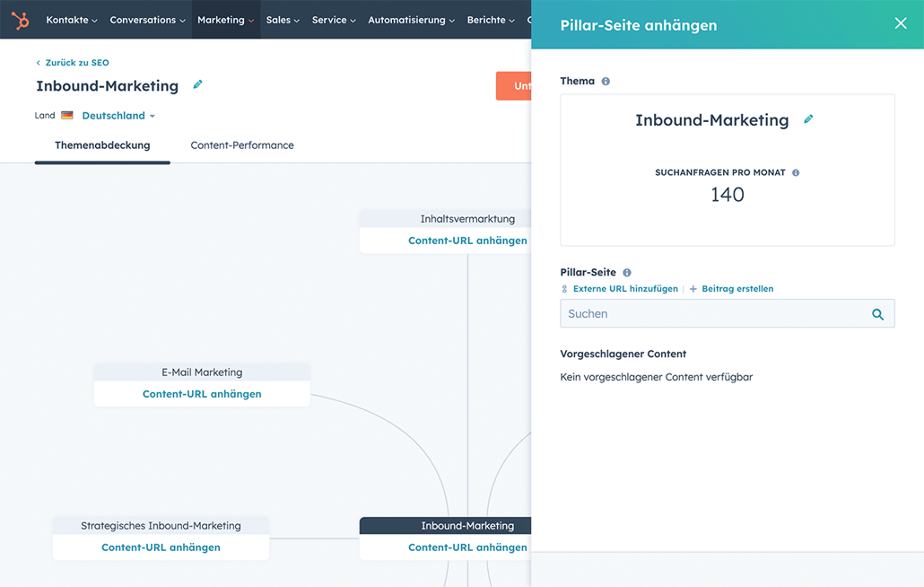
Task: Open the Berichte menu
Action: [490, 19]
